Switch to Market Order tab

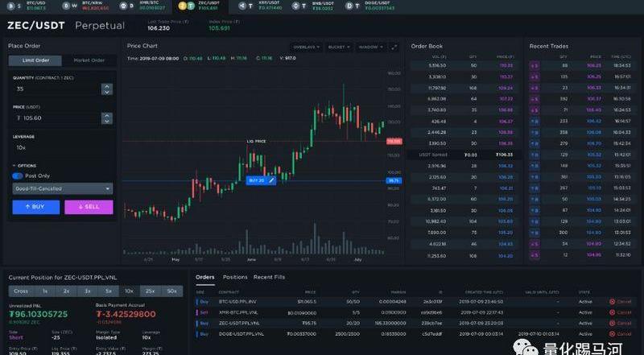(x=89, y=60)
